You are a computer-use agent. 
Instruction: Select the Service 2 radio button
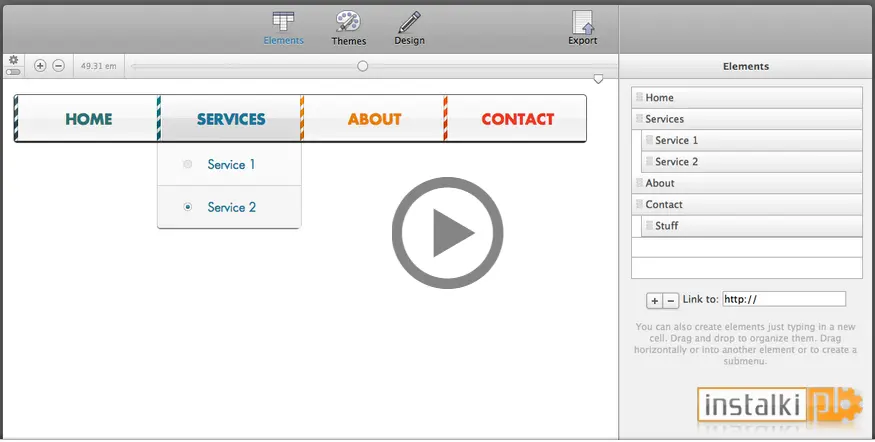pos(188,207)
